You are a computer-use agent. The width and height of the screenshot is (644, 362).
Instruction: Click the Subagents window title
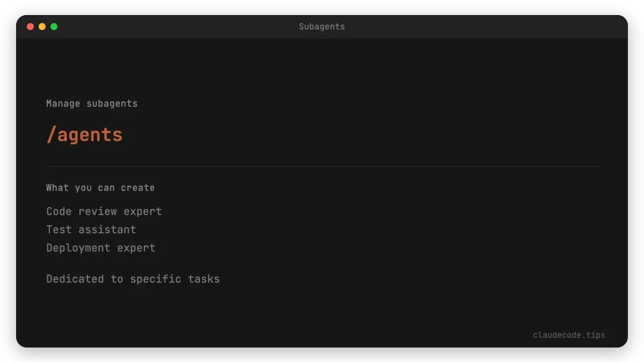coord(321,26)
